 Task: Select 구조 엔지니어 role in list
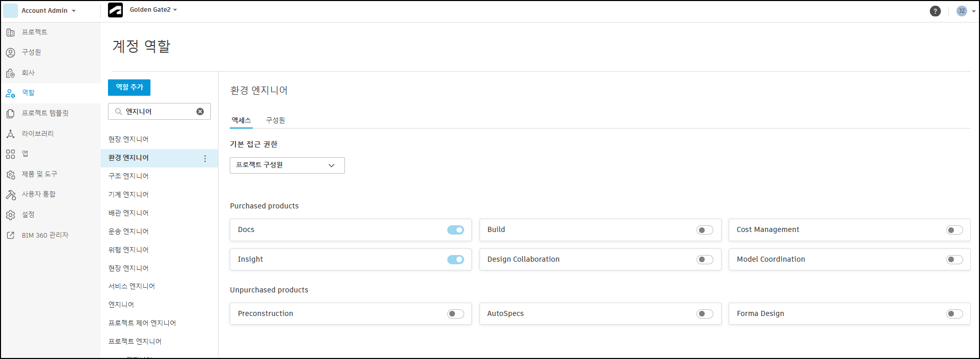128,176
